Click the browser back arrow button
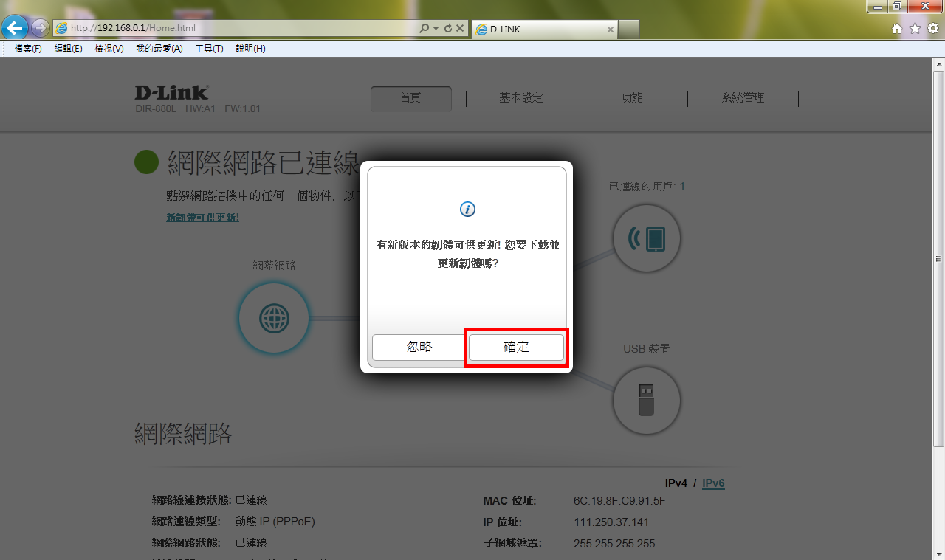Viewport: 945px width, 560px height. 15,29
